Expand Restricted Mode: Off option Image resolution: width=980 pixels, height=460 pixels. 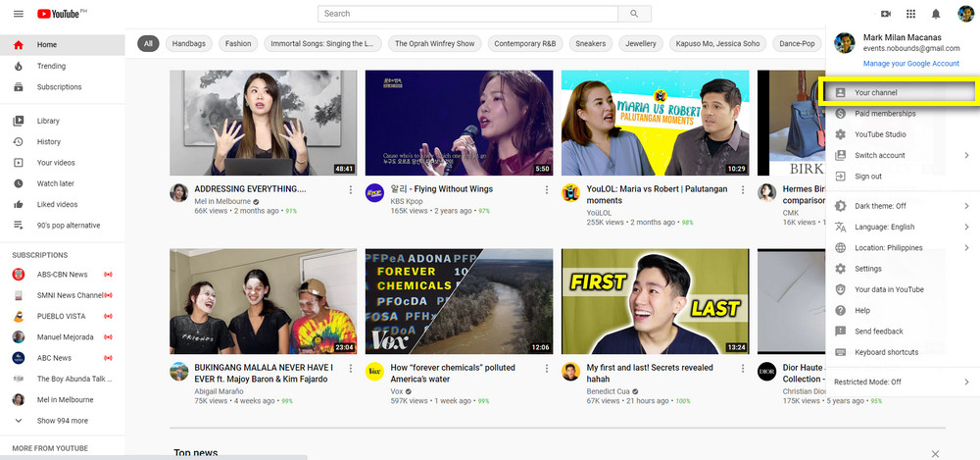903,382
